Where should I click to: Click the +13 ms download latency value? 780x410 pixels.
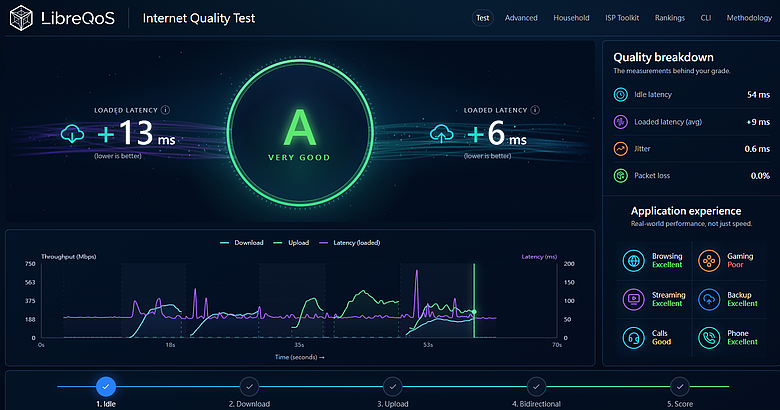click(x=136, y=133)
